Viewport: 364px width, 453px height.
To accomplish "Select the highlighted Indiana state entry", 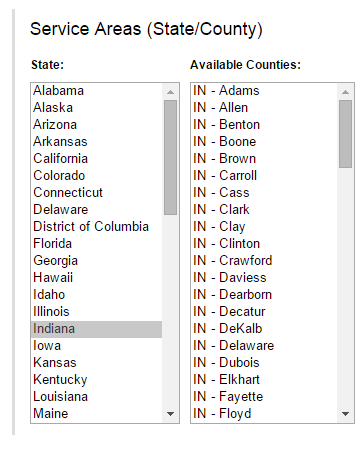I will 96,329.
